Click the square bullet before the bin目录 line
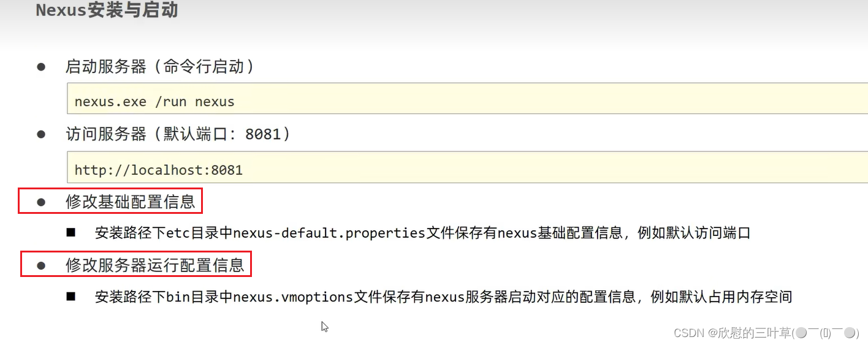The height and width of the screenshot is (345, 868). (x=71, y=297)
